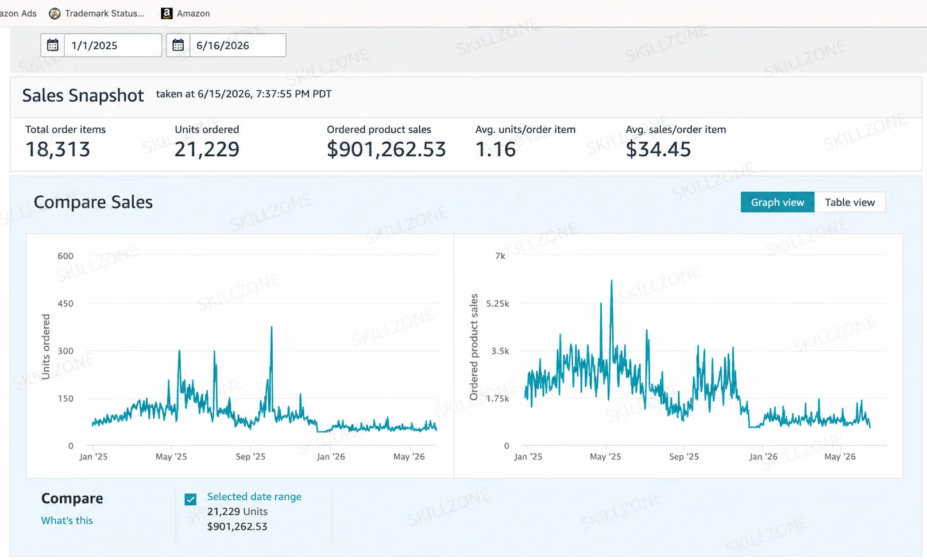Click Sep '25 label on units chart
Image resolution: width=927 pixels, height=560 pixels.
pos(250,457)
